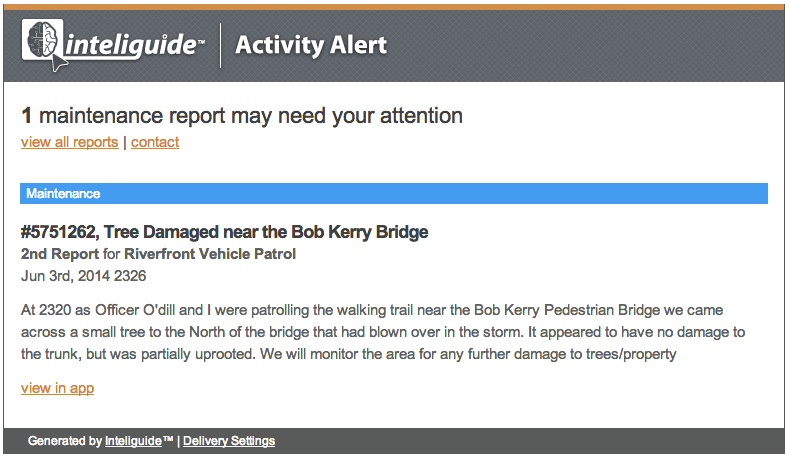This screenshot has width=789, height=458.
Task: Click the inteliguide wordmark in header
Action: coord(134,44)
